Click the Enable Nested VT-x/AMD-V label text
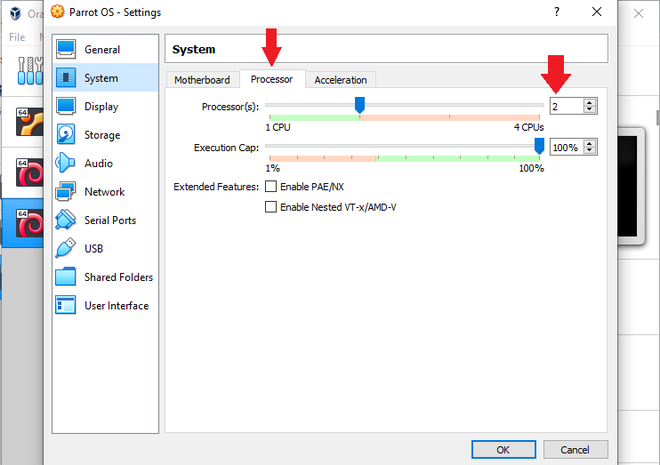Image resolution: width=660 pixels, height=465 pixels. coord(338,207)
